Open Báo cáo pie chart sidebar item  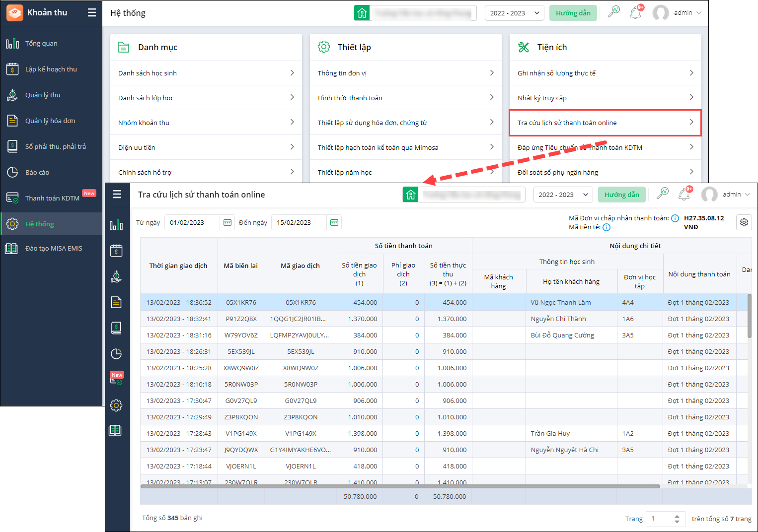[37, 172]
